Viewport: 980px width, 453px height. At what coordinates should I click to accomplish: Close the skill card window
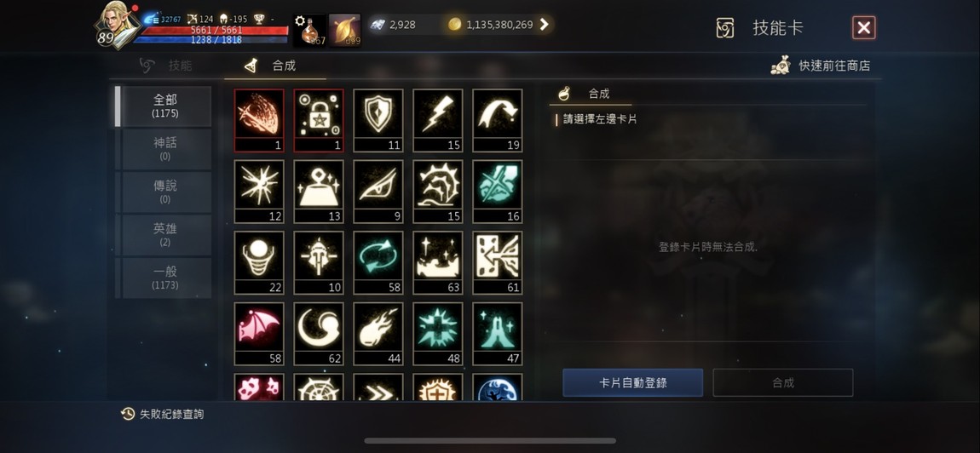click(x=864, y=27)
